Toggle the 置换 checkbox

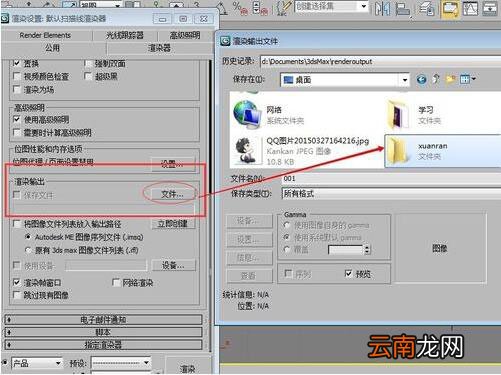pos(16,62)
